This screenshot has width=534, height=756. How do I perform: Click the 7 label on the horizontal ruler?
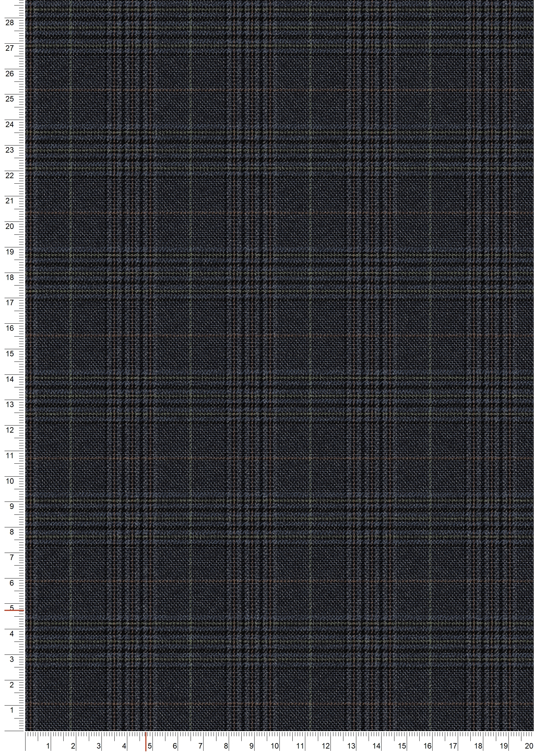pyautogui.click(x=200, y=746)
